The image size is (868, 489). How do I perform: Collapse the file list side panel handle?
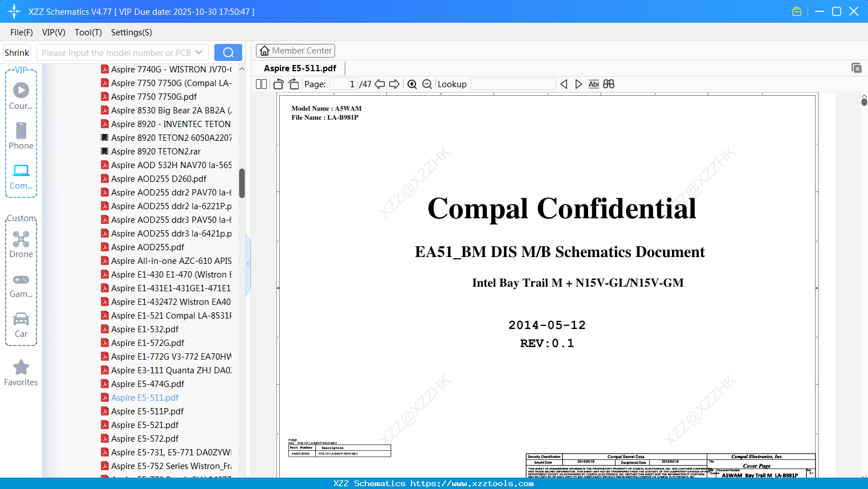tap(248, 264)
